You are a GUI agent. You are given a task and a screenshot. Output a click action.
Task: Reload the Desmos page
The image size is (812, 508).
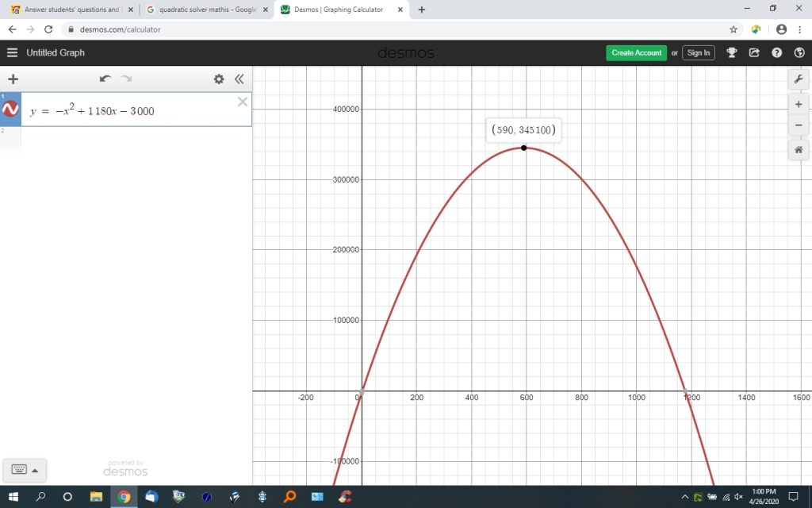48,29
